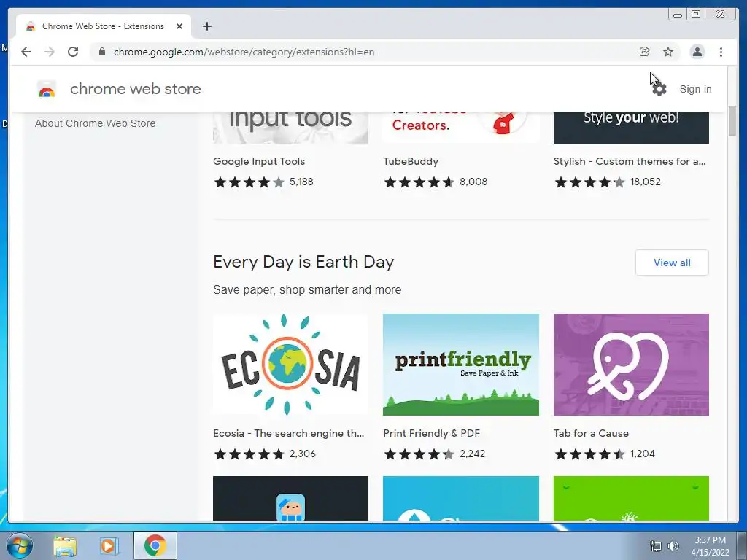Close the Chrome Web Store tab
This screenshot has height=560, width=747.
[x=179, y=26]
